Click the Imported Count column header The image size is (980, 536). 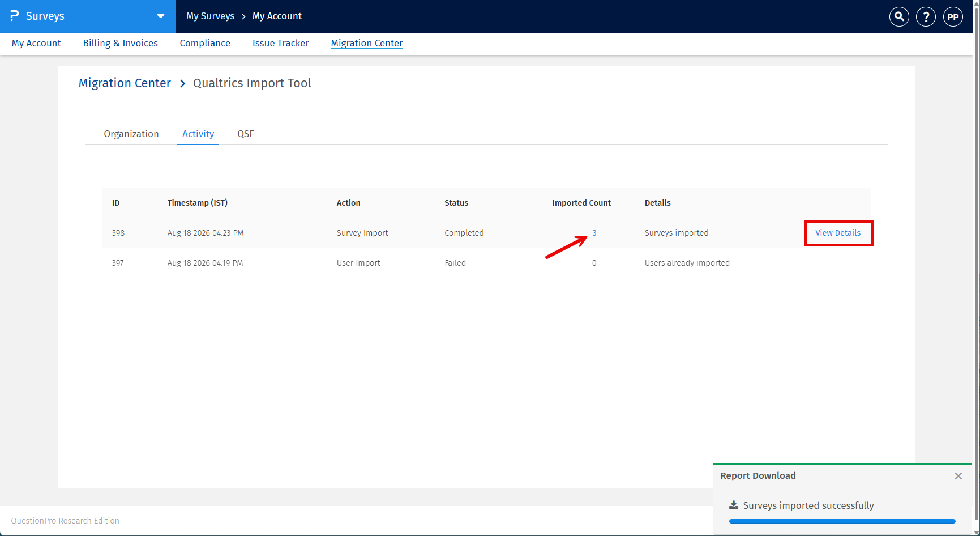click(581, 203)
